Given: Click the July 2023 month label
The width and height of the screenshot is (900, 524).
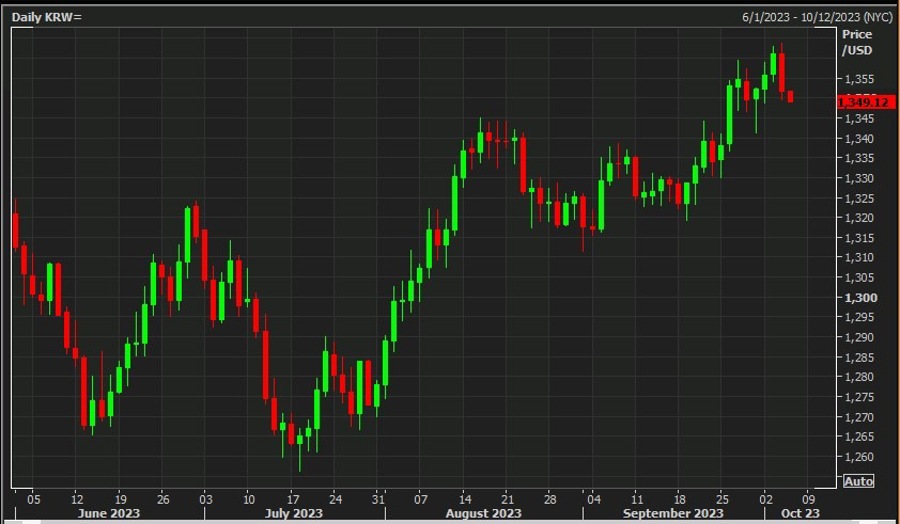Looking at the screenshot, I should point(292,513).
